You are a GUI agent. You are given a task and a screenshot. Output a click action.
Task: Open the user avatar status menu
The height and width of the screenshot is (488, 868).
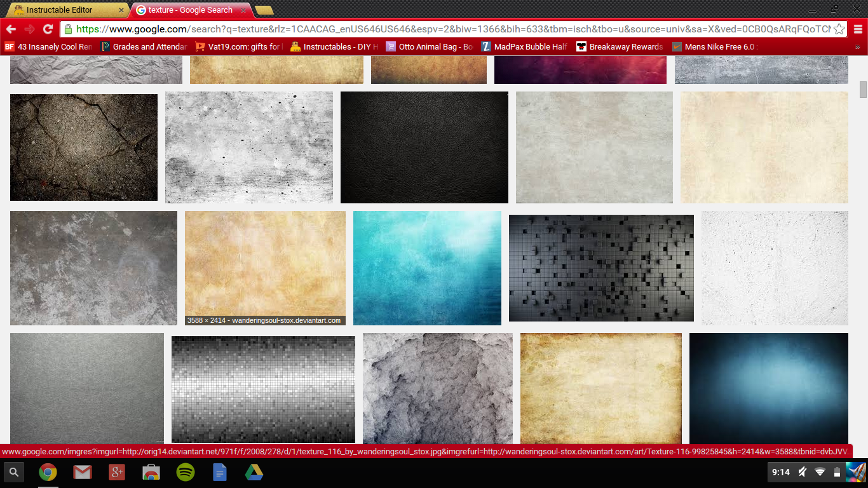(855, 472)
